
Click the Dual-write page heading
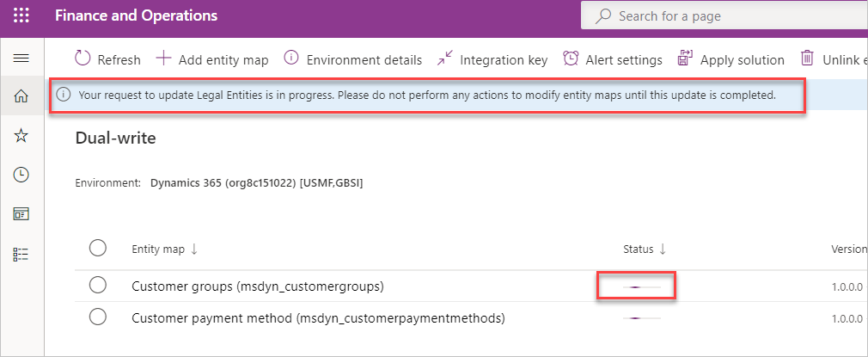[x=115, y=138]
